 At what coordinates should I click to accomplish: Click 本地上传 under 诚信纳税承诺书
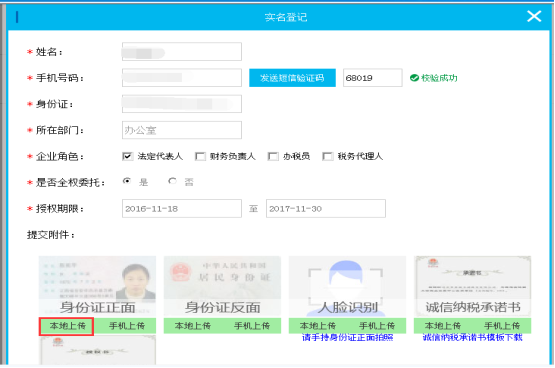[443, 326]
